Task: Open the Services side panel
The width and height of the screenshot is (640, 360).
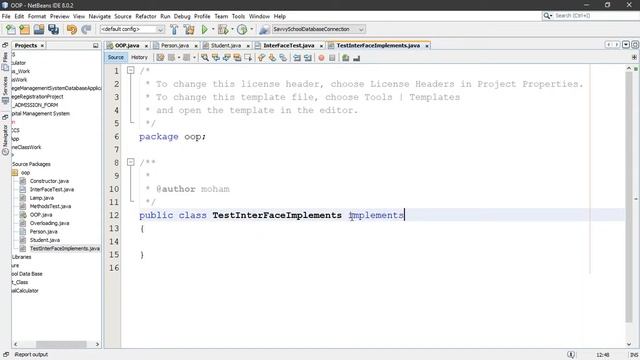Action: point(5,90)
